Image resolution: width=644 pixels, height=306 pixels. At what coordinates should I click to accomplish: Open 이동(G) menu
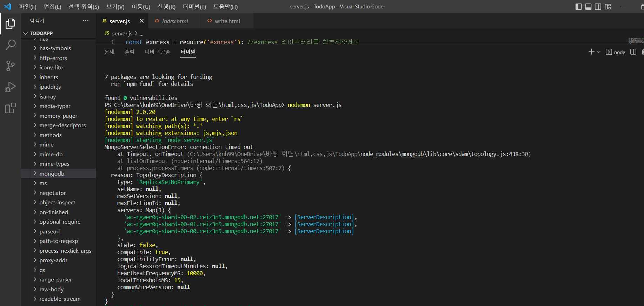[141, 7]
